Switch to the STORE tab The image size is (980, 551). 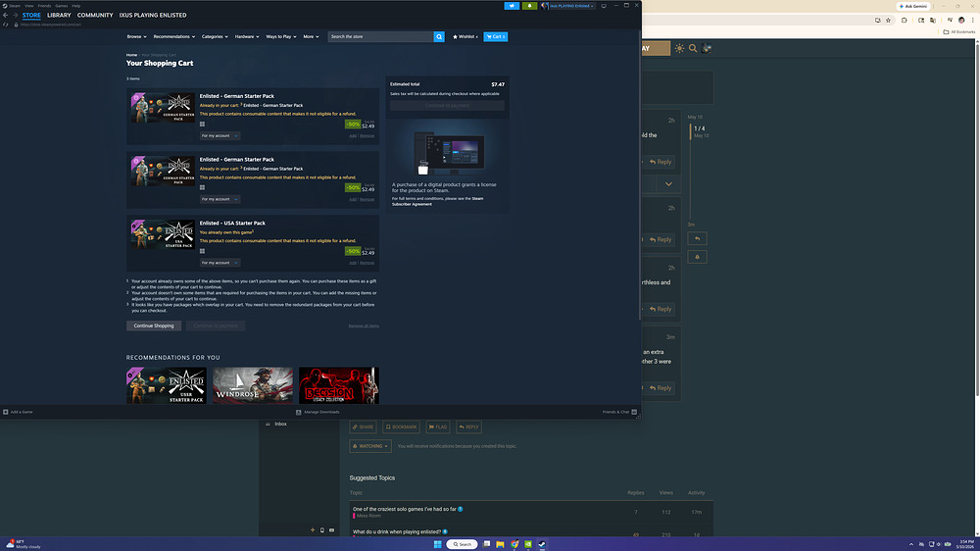[31, 15]
